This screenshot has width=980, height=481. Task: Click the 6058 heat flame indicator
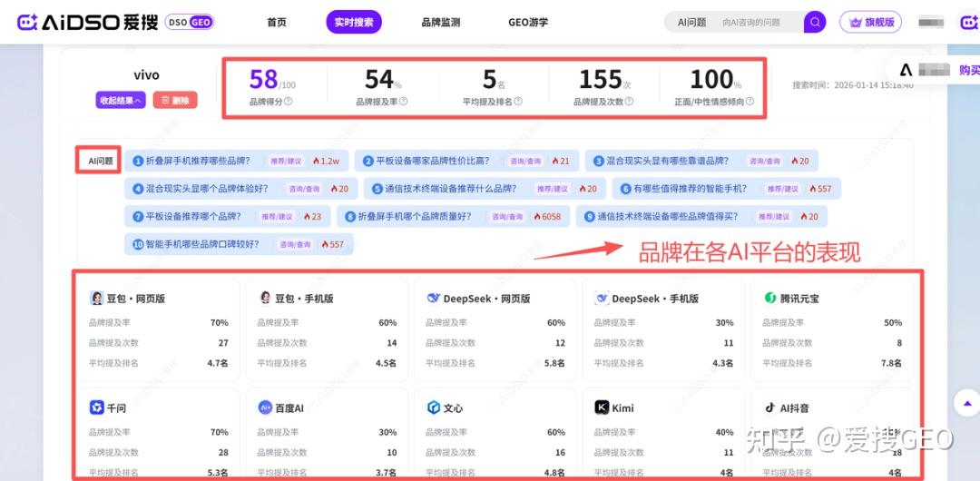[x=547, y=216]
